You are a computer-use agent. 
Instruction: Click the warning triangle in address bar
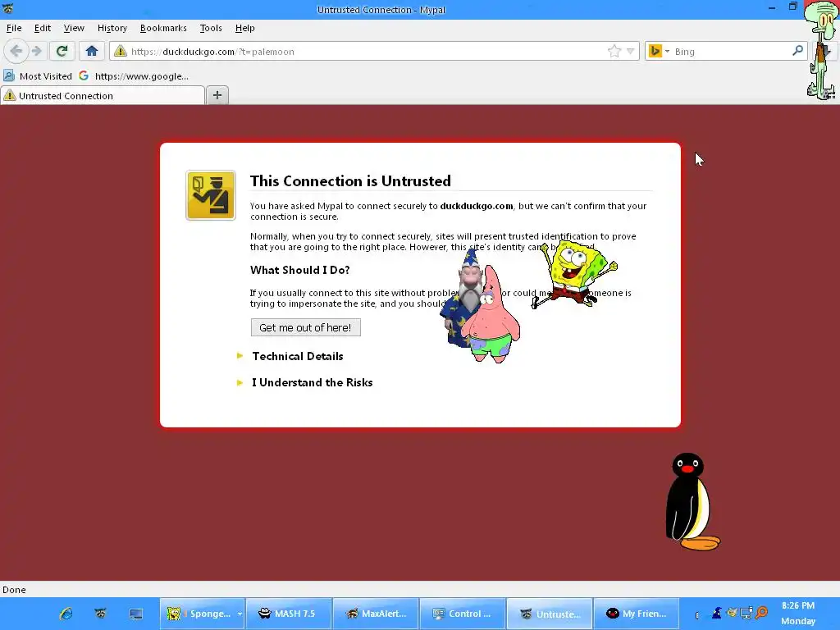(121, 52)
